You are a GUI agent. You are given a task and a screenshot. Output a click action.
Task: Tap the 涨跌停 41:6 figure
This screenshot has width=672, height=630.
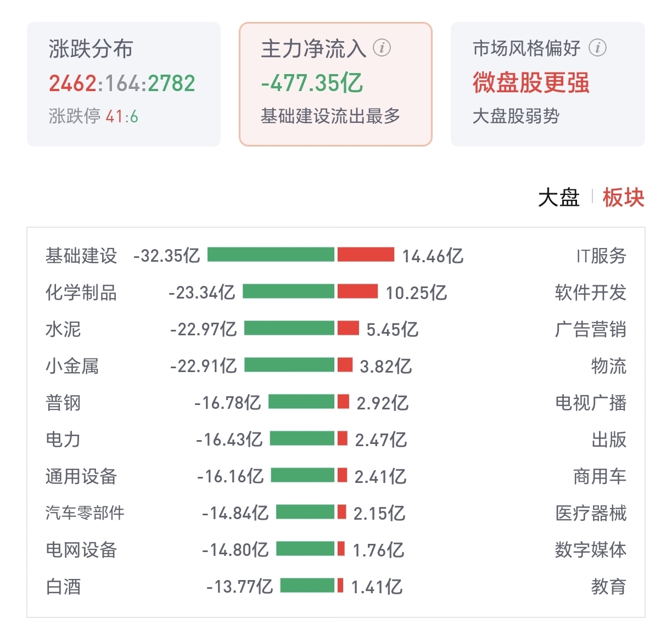click(93, 116)
